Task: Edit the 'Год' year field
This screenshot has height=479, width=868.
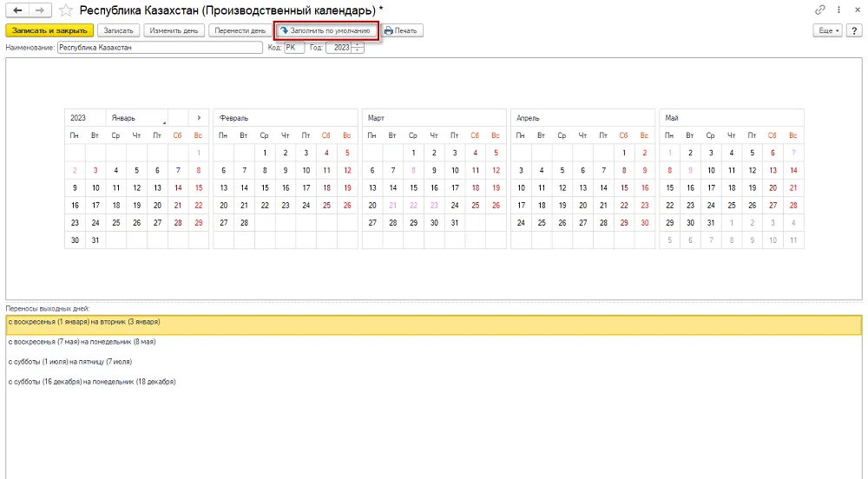Action: point(339,48)
